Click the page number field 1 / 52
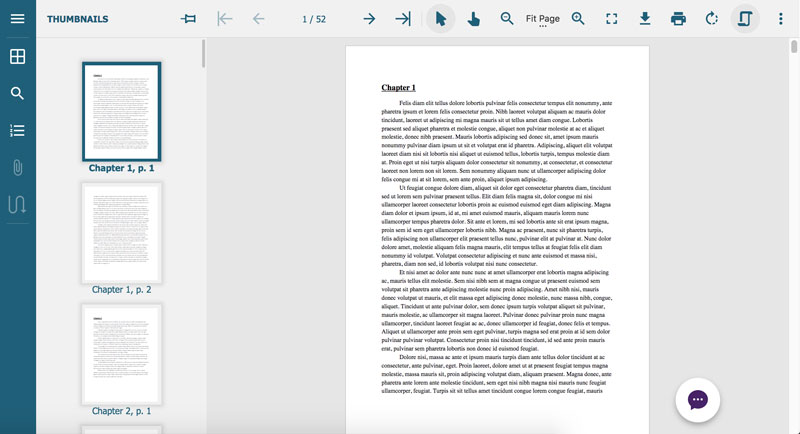 (x=314, y=19)
